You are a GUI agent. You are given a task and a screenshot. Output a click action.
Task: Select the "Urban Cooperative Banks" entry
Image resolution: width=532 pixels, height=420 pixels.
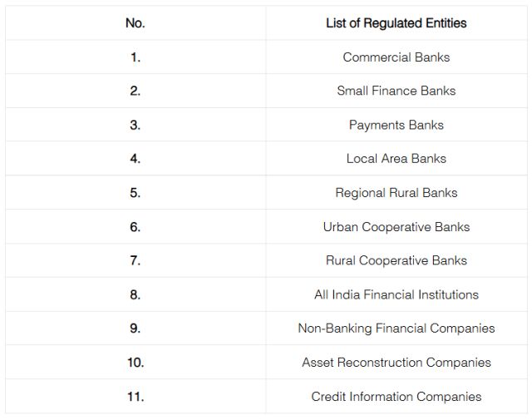pyautogui.click(x=396, y=227)
